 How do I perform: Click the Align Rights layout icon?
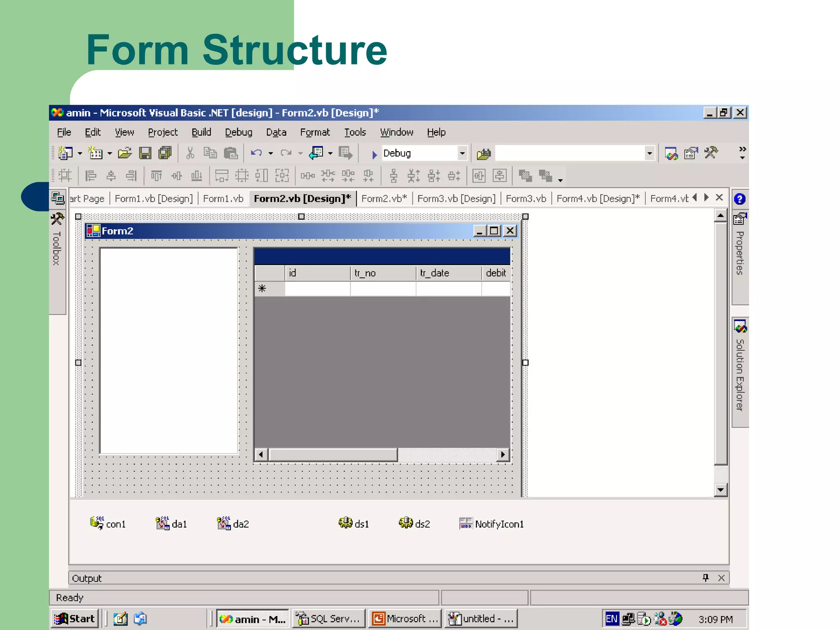pyautogui.click(x=131, y=176)
